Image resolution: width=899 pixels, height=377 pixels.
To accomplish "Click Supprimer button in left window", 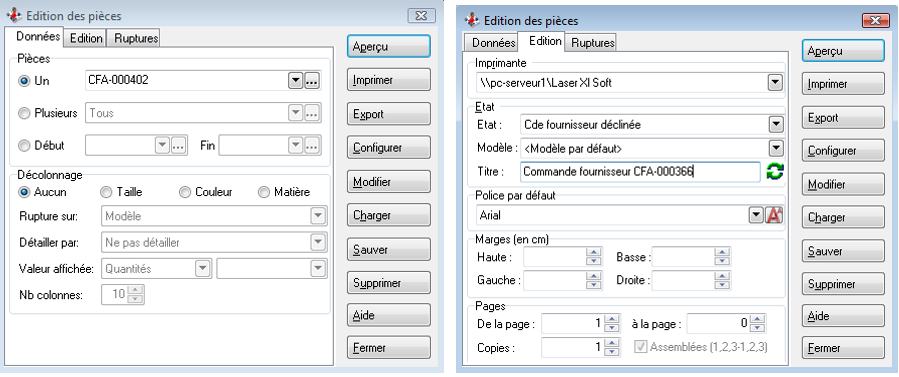I will [388, 283].
